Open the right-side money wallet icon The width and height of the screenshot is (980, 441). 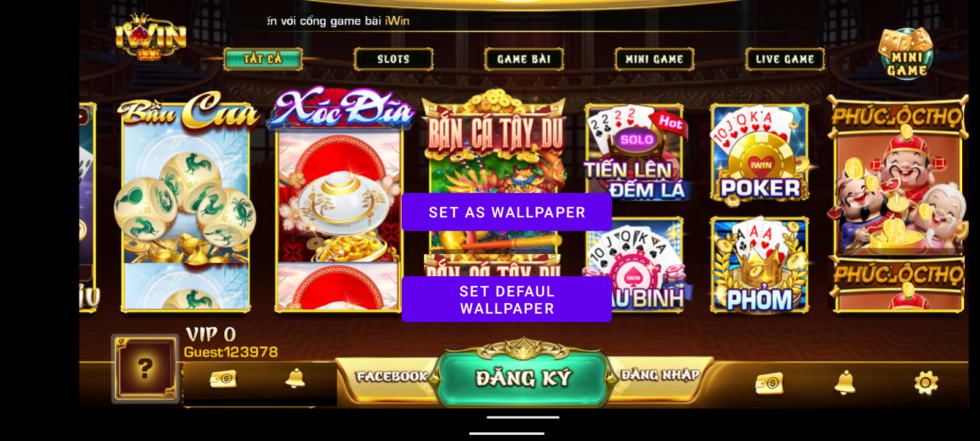coord(769,383)
